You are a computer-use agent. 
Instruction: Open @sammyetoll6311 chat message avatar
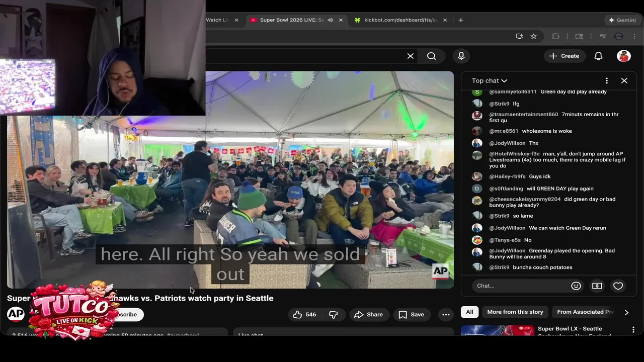click(477, 92)
